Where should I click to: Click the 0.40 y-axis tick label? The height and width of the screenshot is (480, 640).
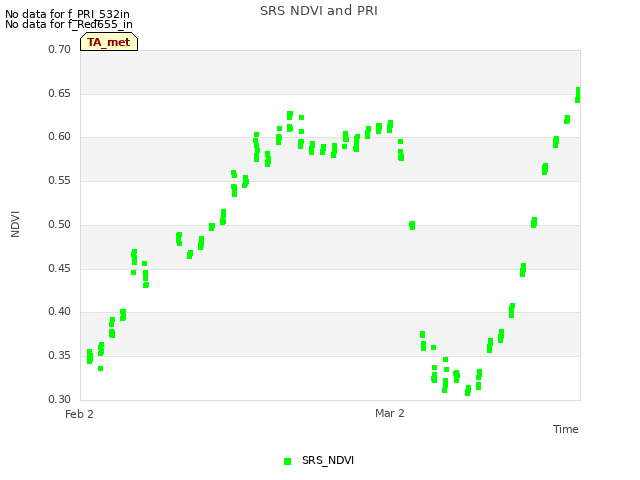60,311
